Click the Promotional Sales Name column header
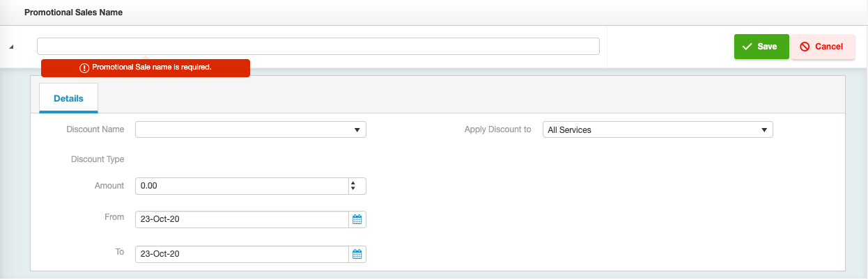The height and width of the screenshot is (279, 868). (74, 13)
